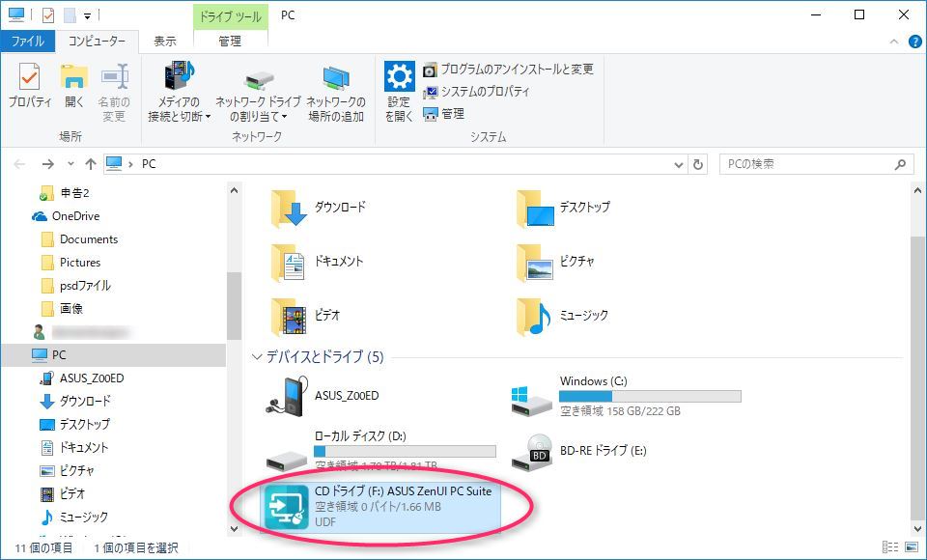This screenshot has height=560, width=927.
Task: Click the refresh button beside address bar
Action: (698, 164)
